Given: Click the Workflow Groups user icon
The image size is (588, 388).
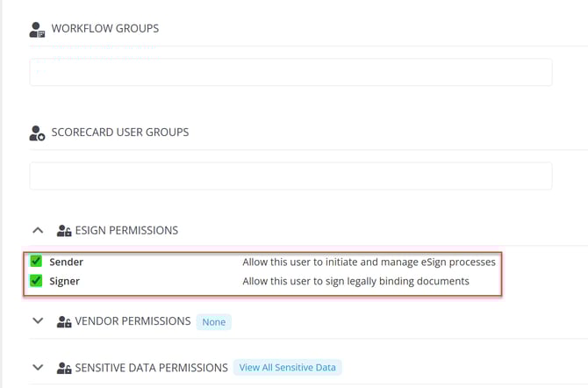Looking at the screenshot, I should (37, 29).
